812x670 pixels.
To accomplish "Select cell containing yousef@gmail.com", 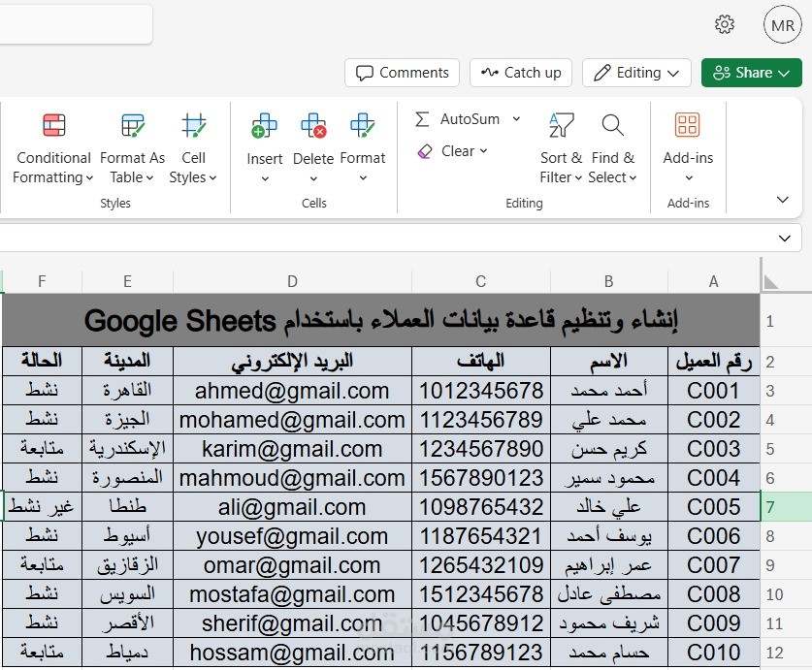I will [x=292, y=536].
